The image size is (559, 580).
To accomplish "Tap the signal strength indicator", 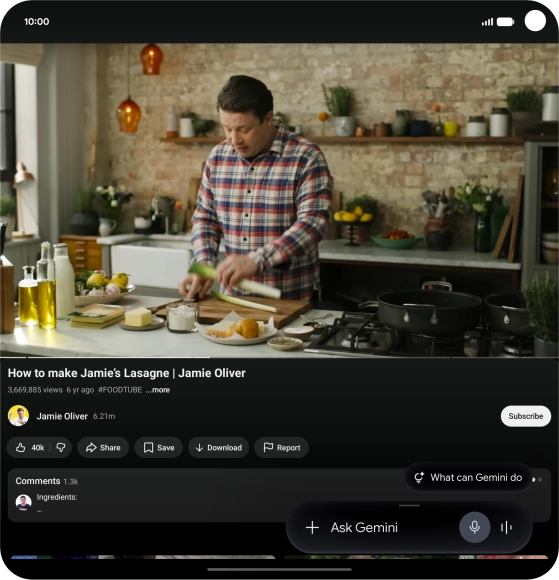I will click(x=487, y=22).
